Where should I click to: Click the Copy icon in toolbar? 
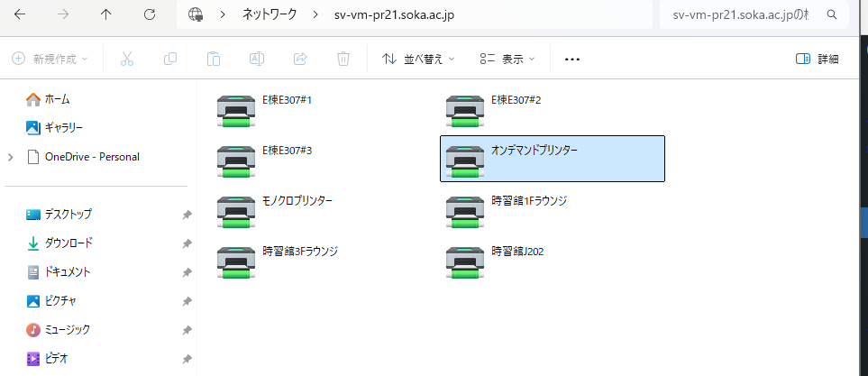click(170, 59)
